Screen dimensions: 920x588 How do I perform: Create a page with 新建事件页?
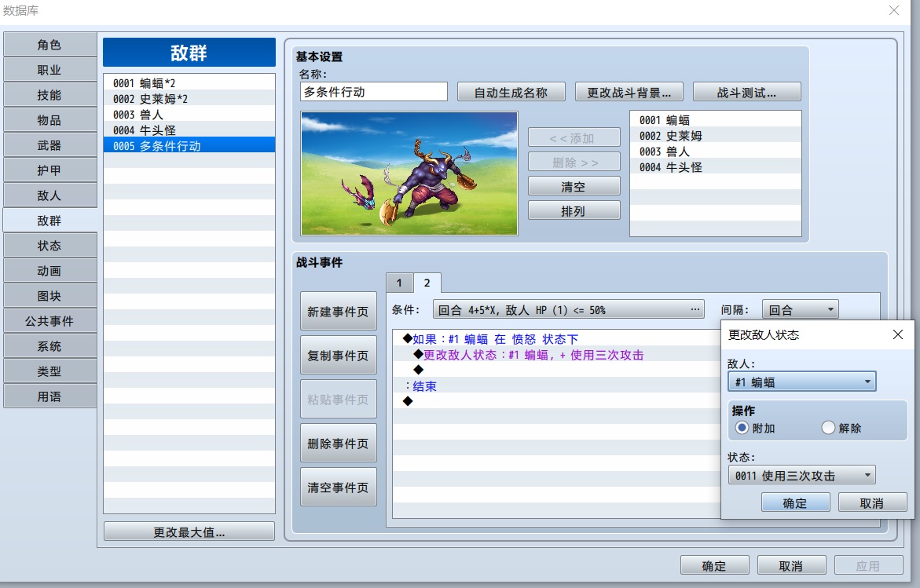pos(339,312)
